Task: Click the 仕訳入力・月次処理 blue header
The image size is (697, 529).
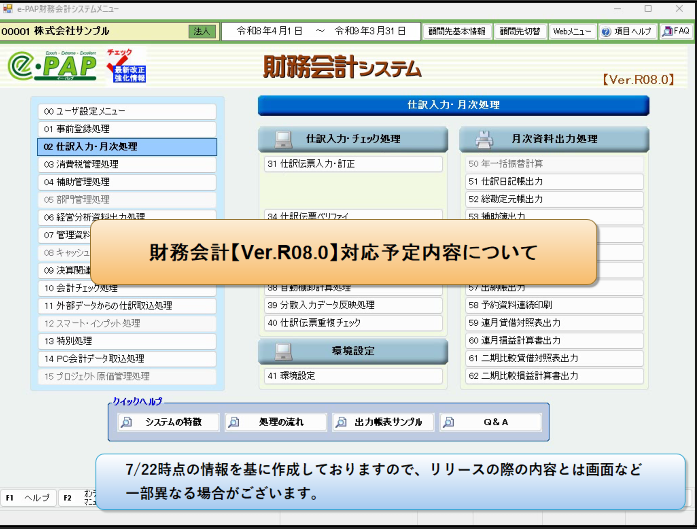Action: [x=453, y=105]
